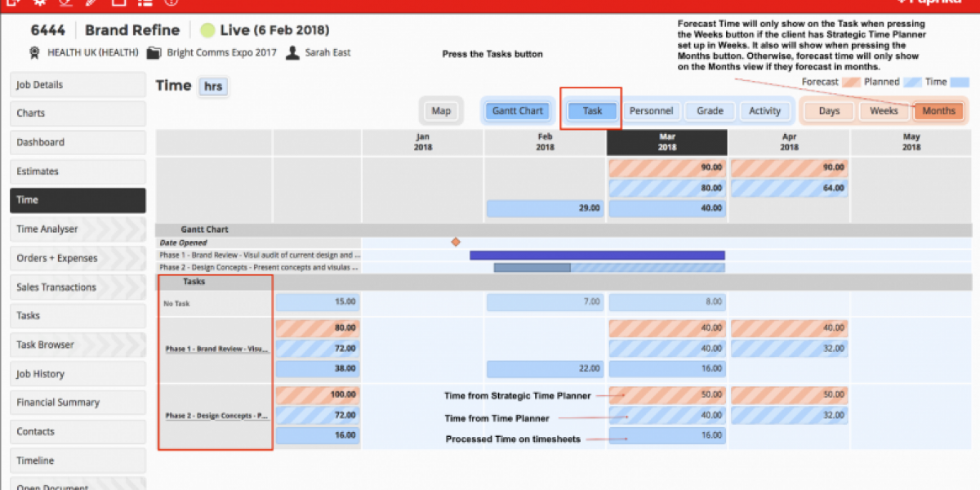Click the list view icon in top bar

click(145, 3)
